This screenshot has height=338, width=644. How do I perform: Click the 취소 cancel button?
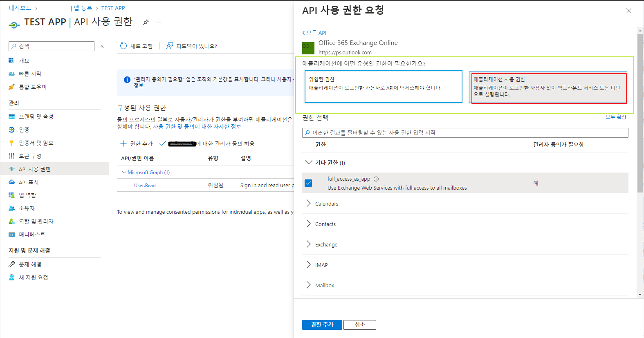pyautogui.click(x=360, y=325)
